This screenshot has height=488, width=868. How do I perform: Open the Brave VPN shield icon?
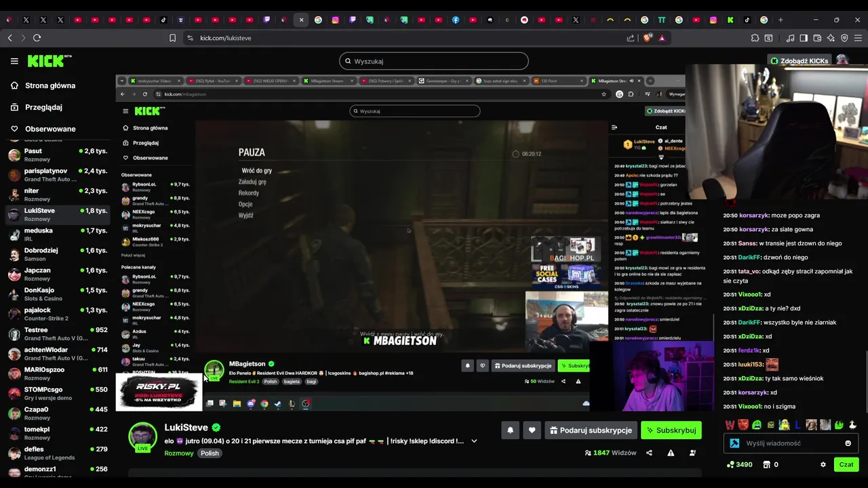[844, 38]
